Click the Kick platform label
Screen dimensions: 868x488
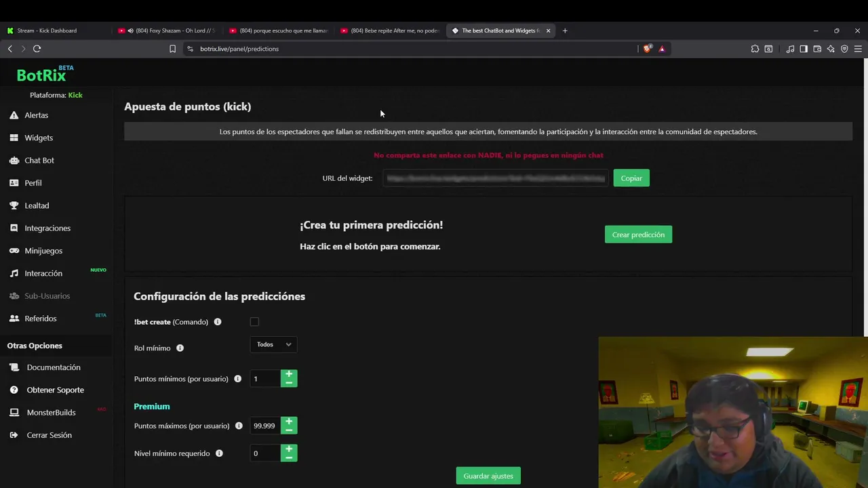pyautogui.click(x=75, y=96)
